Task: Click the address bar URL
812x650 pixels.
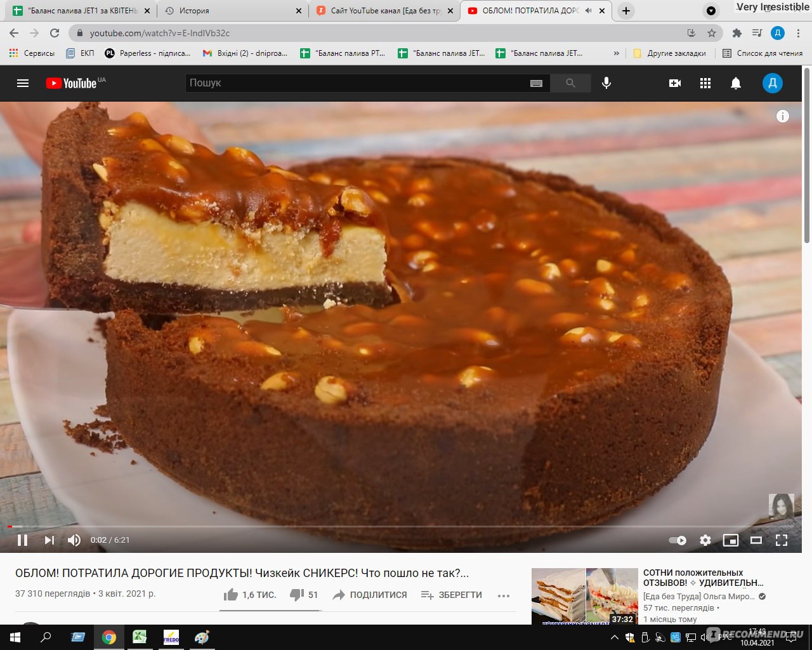Action: click(160, 33)
